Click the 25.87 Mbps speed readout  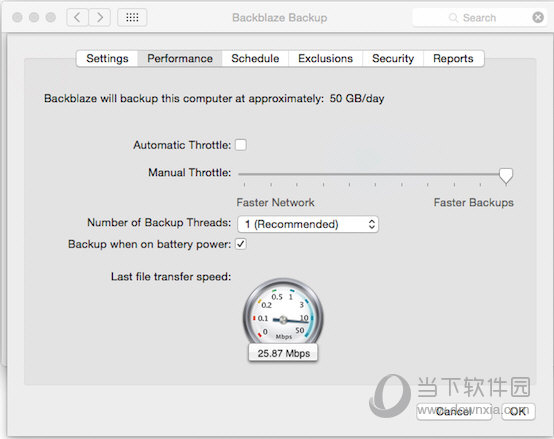(283, 353)
